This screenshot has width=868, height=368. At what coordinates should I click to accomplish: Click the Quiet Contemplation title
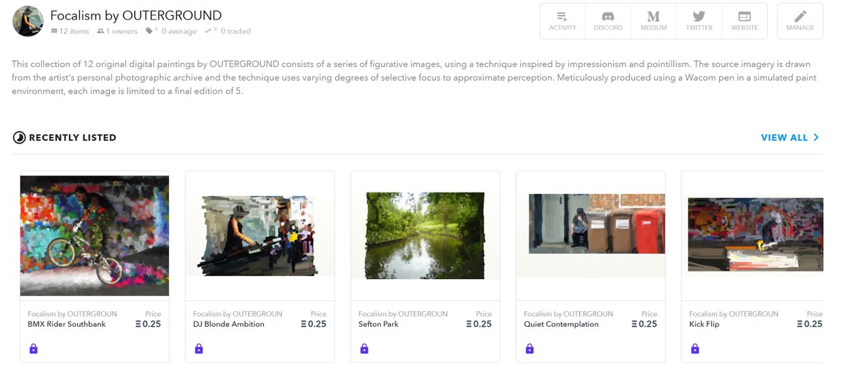(561, 325)
